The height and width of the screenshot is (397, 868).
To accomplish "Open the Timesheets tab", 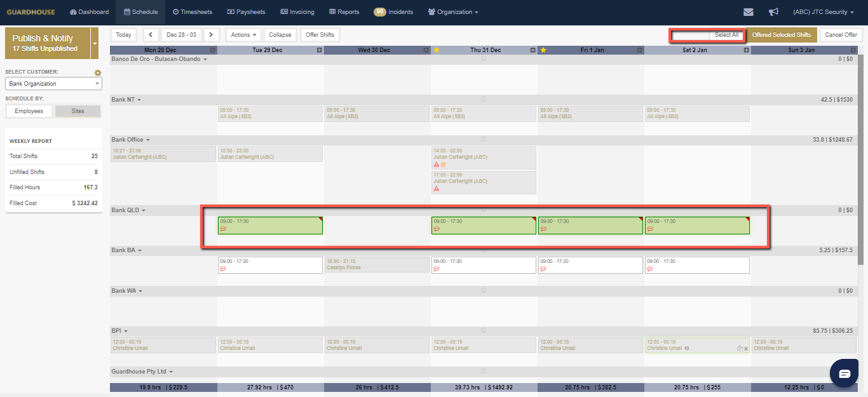I will click(x=193, y=12).
